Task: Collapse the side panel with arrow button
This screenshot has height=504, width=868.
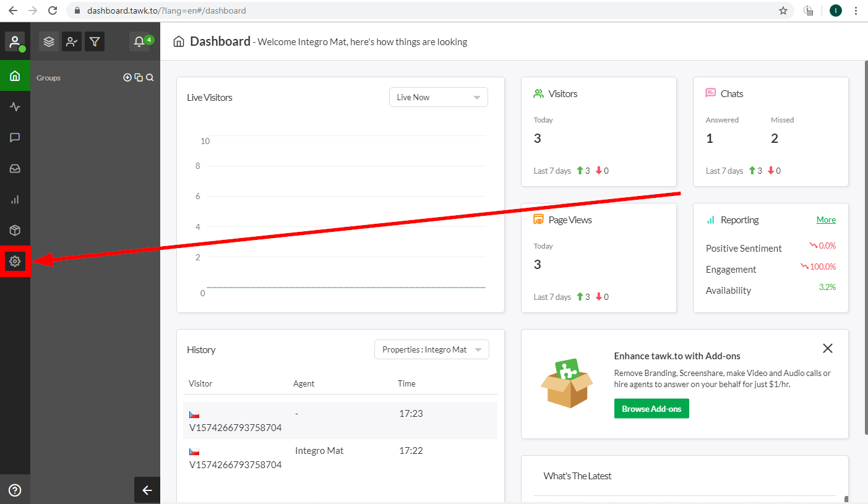Action: point(147,490)
